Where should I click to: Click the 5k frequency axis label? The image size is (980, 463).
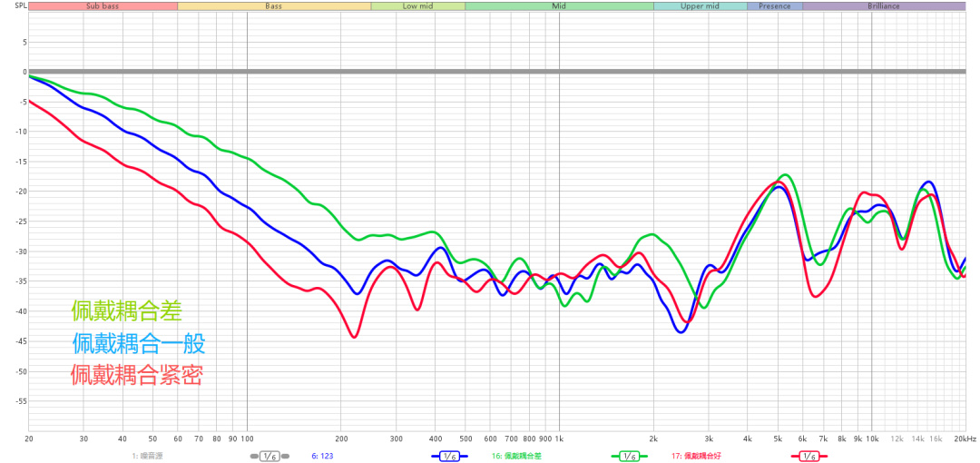[x=779, y=439]
